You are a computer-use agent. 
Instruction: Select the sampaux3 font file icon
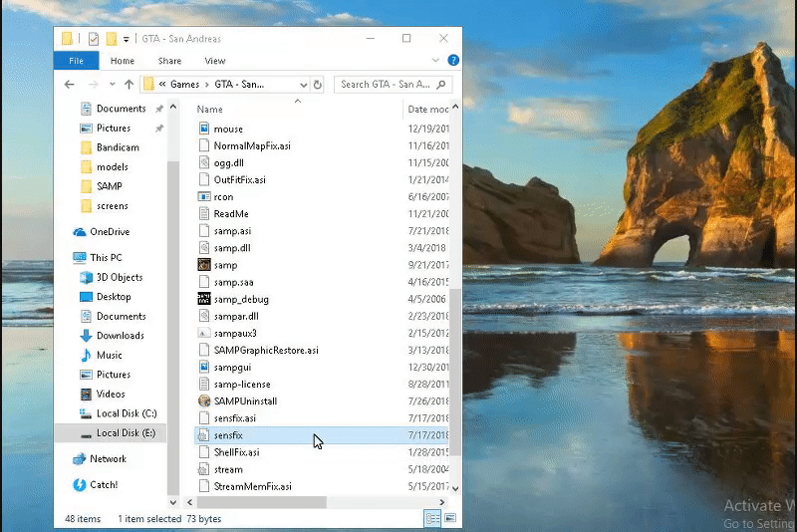[x=204, y=333]
